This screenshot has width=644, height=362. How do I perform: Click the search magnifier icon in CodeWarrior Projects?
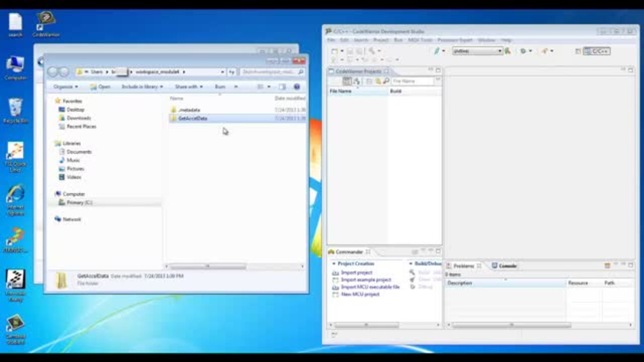coord(385,81)
